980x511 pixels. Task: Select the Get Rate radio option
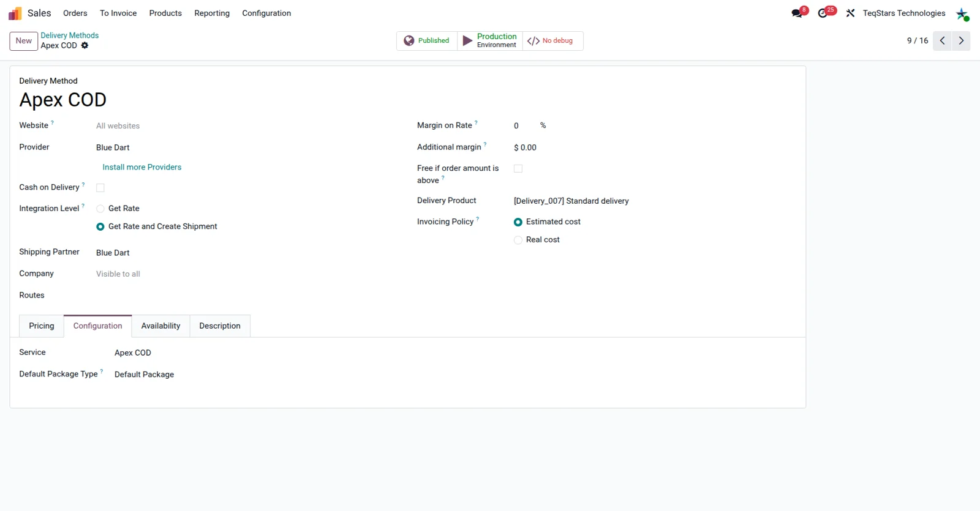(100, 209)
